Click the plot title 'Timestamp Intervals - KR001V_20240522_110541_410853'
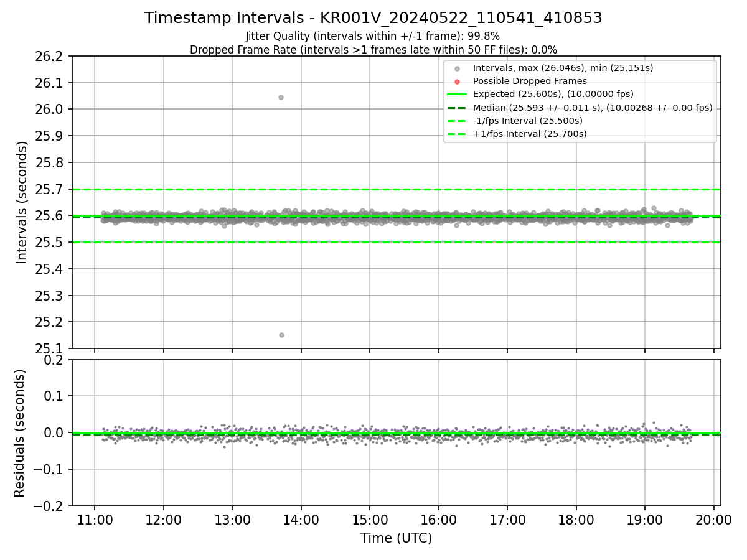 [374, 18]
